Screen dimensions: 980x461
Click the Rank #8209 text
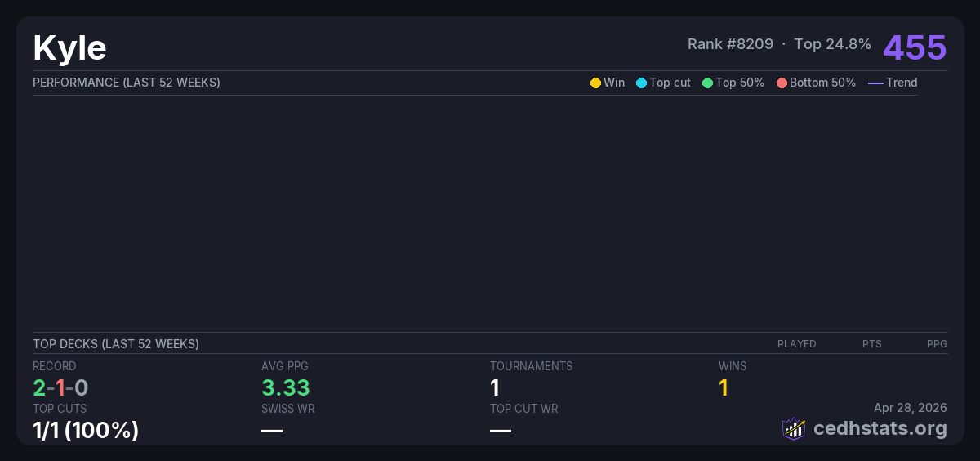click(x=730, y=44)
